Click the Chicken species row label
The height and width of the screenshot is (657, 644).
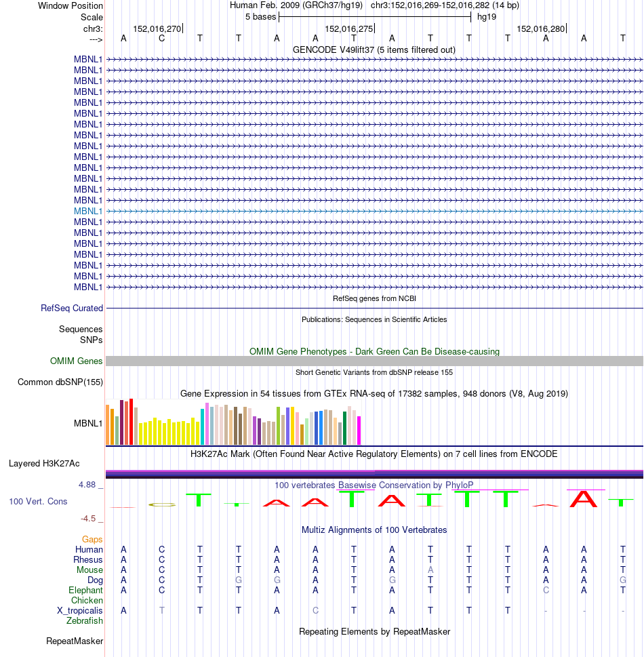[x=87, y=601]
